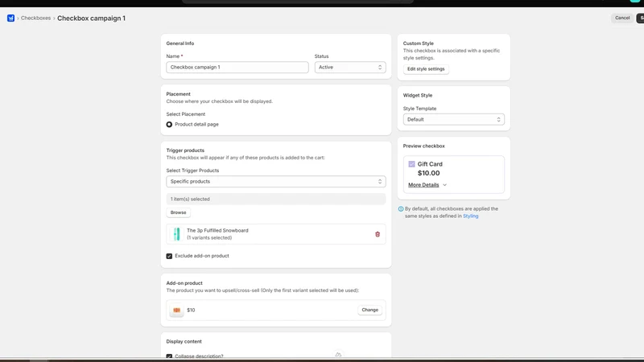The height and width of the screenshot is (362, 644).
Task: Select Product detail page placement radio
Action: pos(169,125)
